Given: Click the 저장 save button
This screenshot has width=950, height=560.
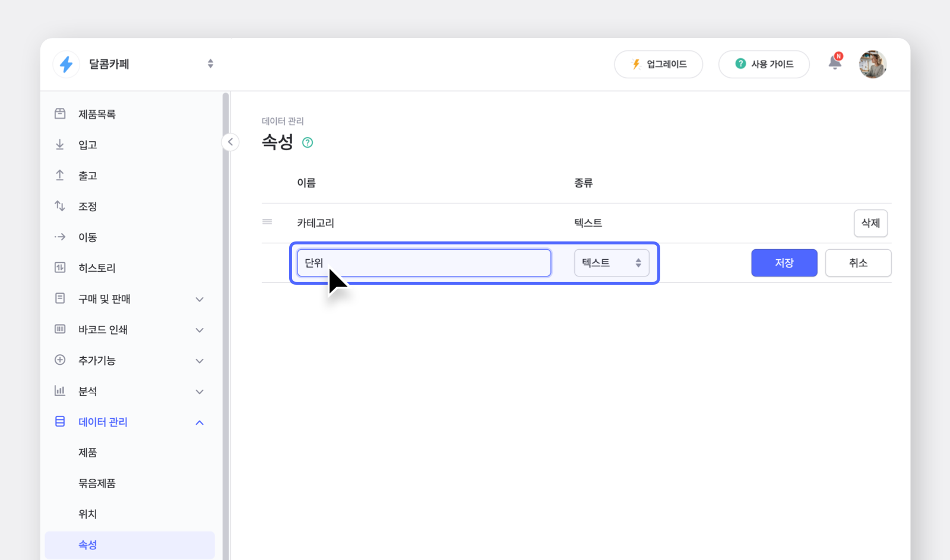Looking at the screenshot, I should 784,263.
